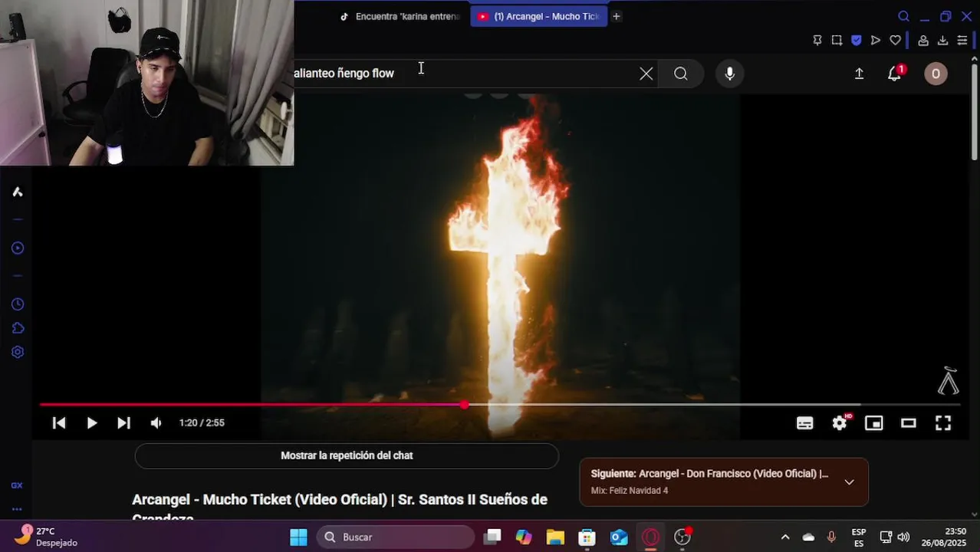
Task: Skip to the next video
Action: (x=123, y=423)
